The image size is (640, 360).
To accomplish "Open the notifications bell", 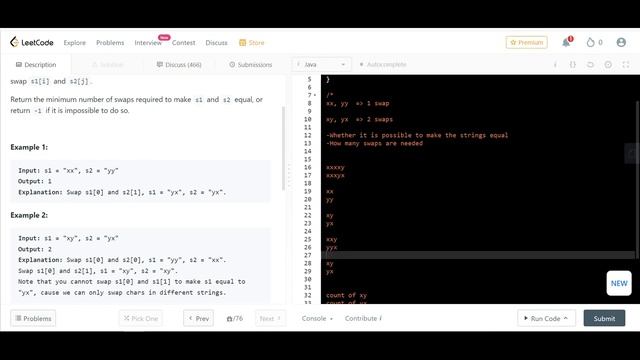I will (x=567, y=42).
